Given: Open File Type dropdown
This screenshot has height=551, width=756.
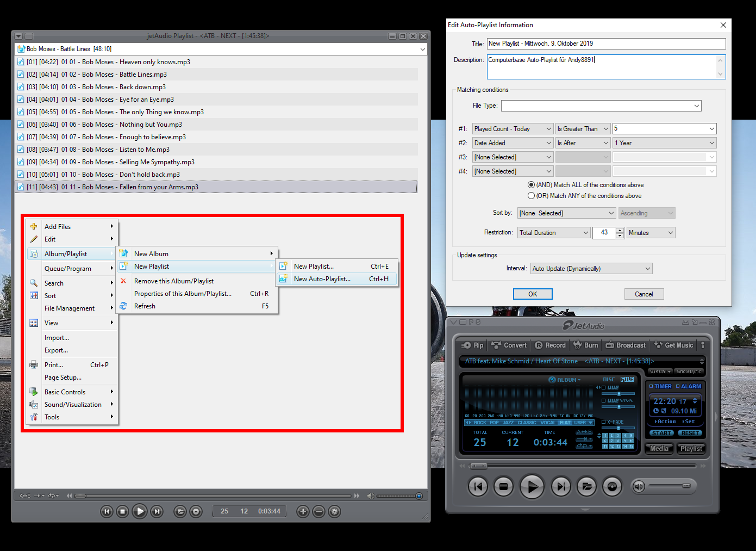Looking at the screenshot, I should 601,106.
